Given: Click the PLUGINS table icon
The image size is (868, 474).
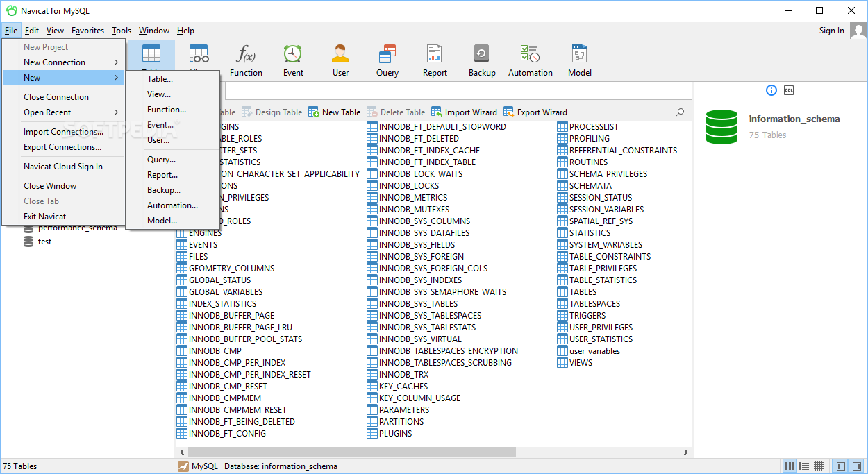Looking at the screenshot, I should pos(373,434).
